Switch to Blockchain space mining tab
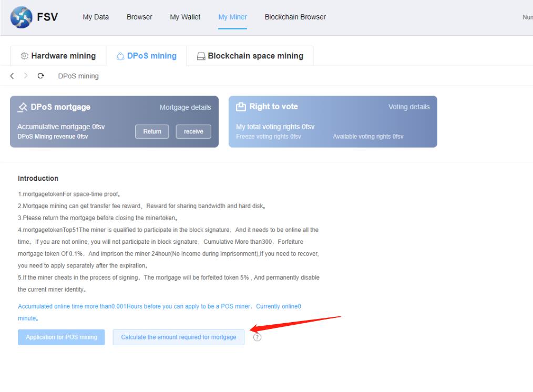533x392 pixels. click(x=250, y=56)
